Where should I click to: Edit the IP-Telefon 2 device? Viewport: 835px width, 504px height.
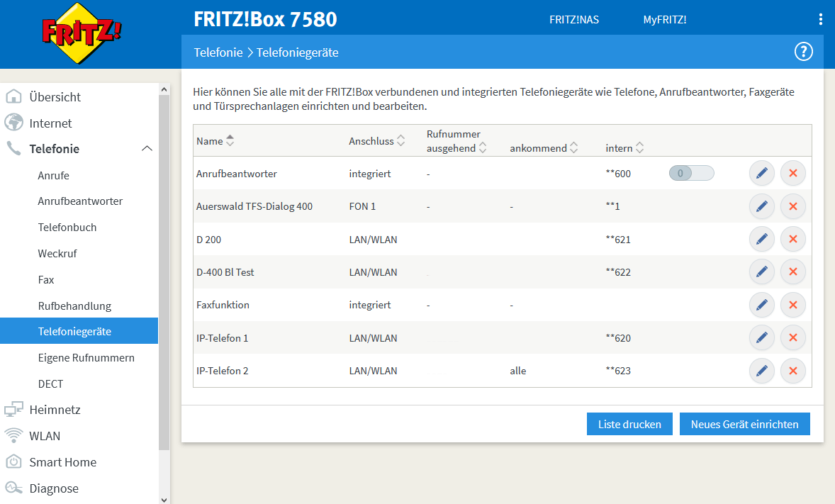(762, 371)
